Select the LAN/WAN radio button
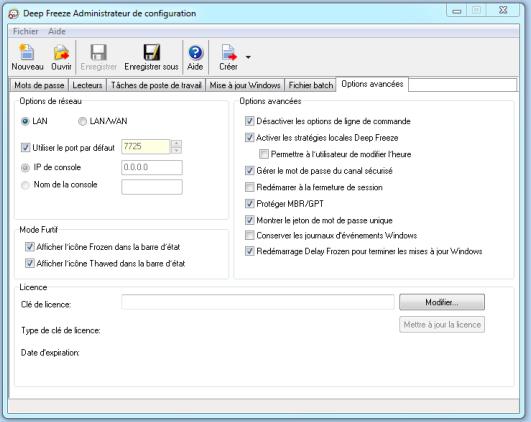This screenshot has width=531, height=422. (82, 121)
